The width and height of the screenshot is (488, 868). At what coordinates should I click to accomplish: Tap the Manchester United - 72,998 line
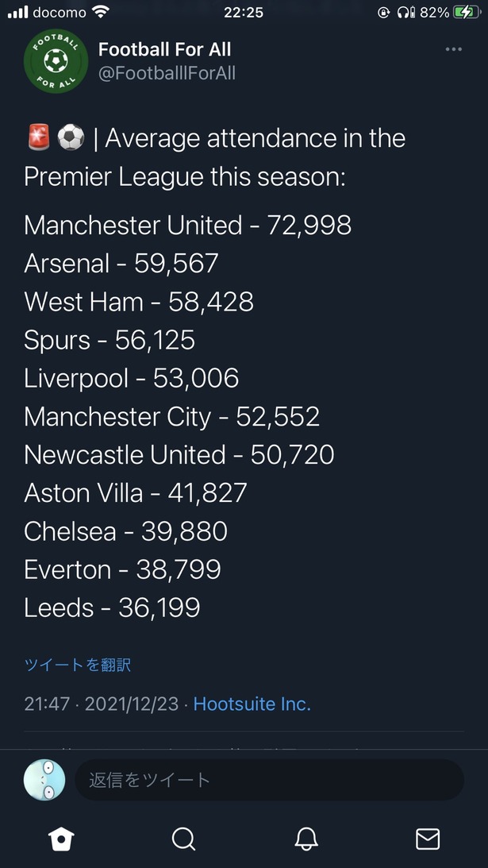pyautogui.click(x=187, y=225)
